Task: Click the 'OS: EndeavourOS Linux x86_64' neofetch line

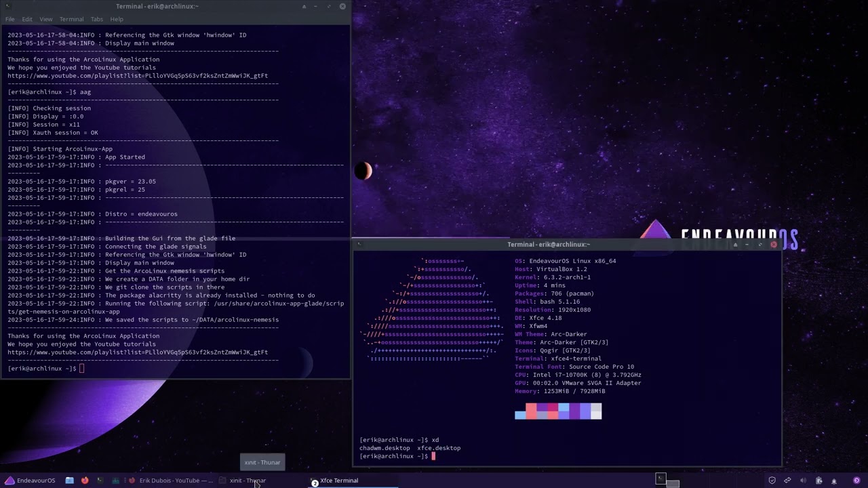Action: click(566, 261)
